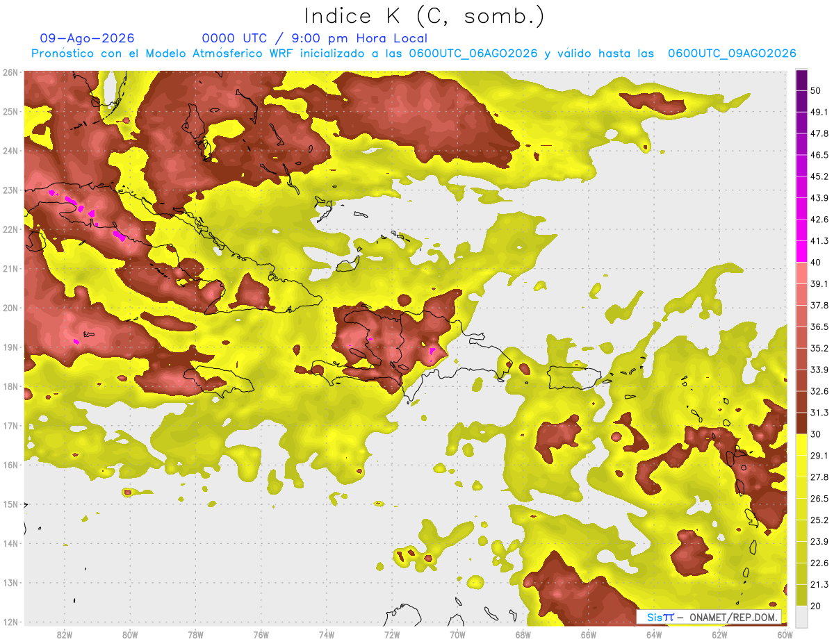Screen dimensions: 834x644
Task: Click the 80W longitude label
Action: click(x=130, y=635)
